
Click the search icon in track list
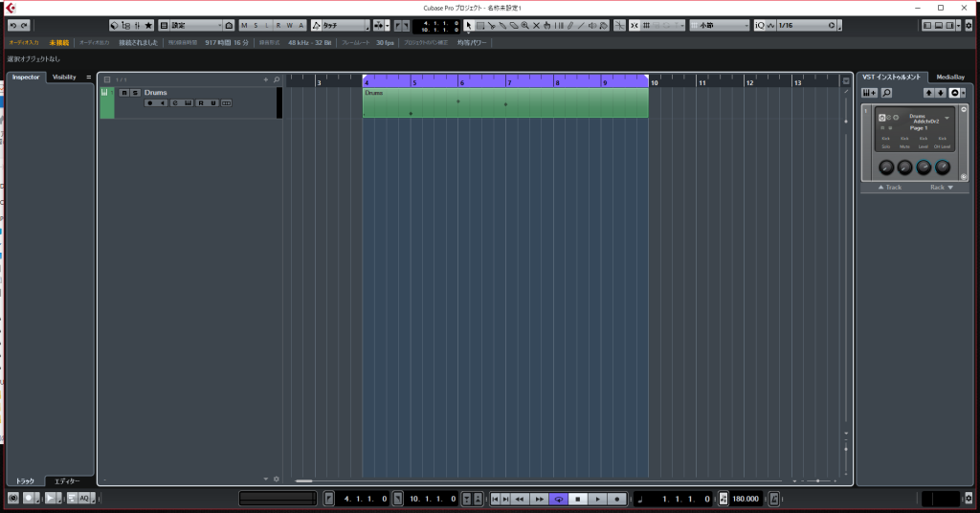[x=277, y=80]
